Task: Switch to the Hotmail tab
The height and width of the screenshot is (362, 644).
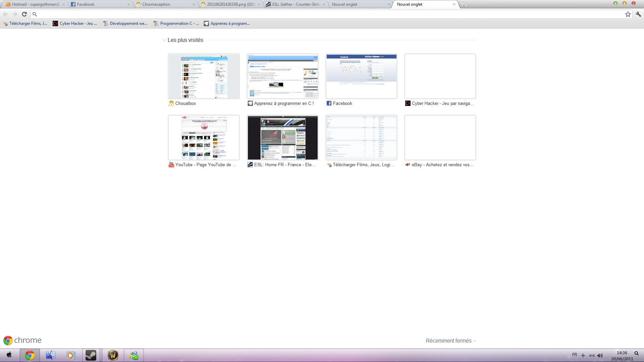Action: (34, 4)
